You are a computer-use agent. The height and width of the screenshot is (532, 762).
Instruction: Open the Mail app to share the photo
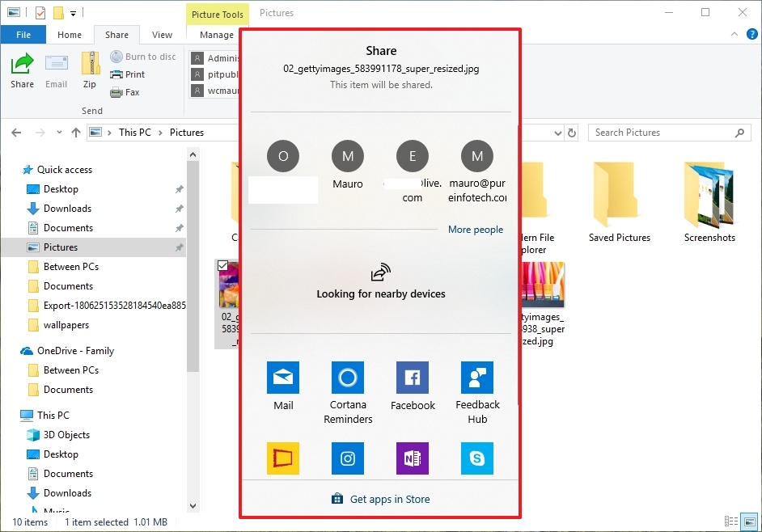[283, 377]
